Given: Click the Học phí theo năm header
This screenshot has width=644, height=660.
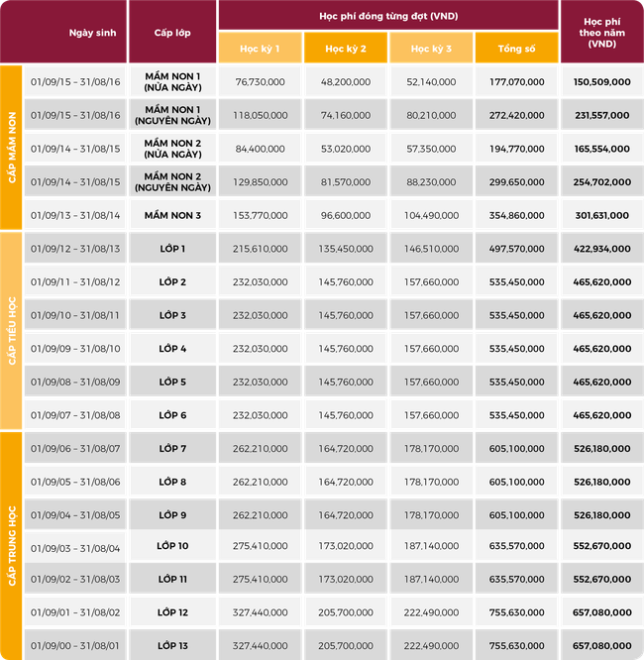Looking at the screenshot, I should [x=601, y=32].
